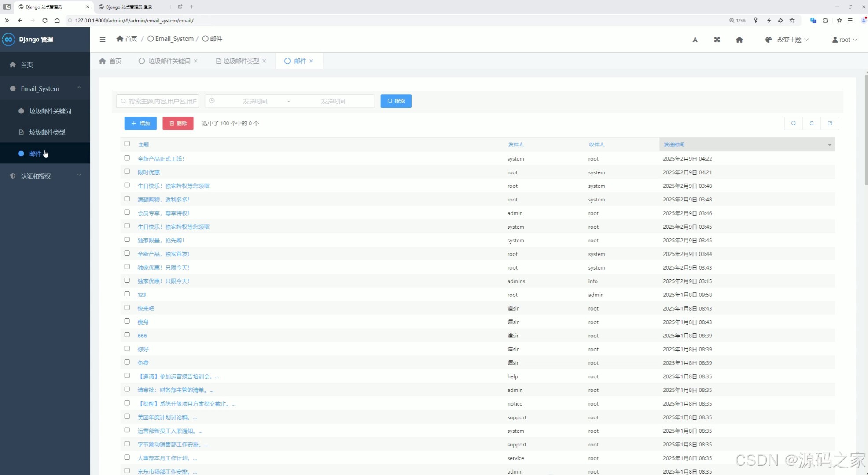Click the font size 'A' icon
This screenshot has height=475, width=868.
tap(695, 40)
